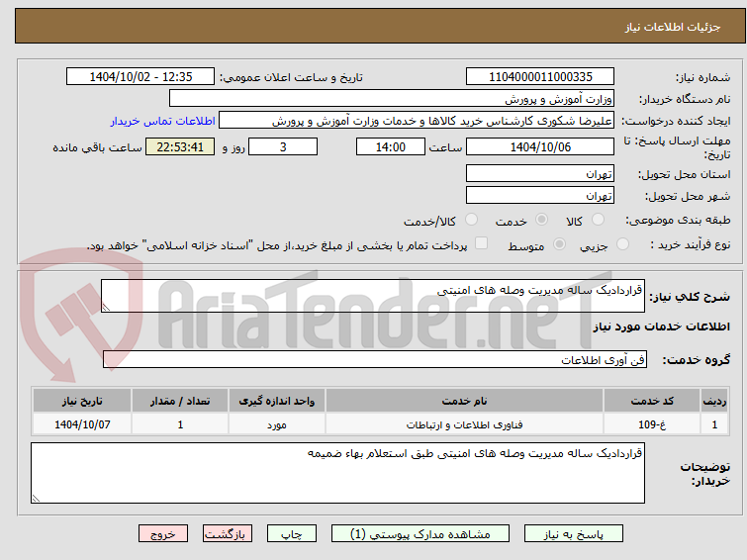The height and width of the screenshot is (560, 747).
Task: Click need date cell 1404/10/07
Action: (x=82, y=424)
